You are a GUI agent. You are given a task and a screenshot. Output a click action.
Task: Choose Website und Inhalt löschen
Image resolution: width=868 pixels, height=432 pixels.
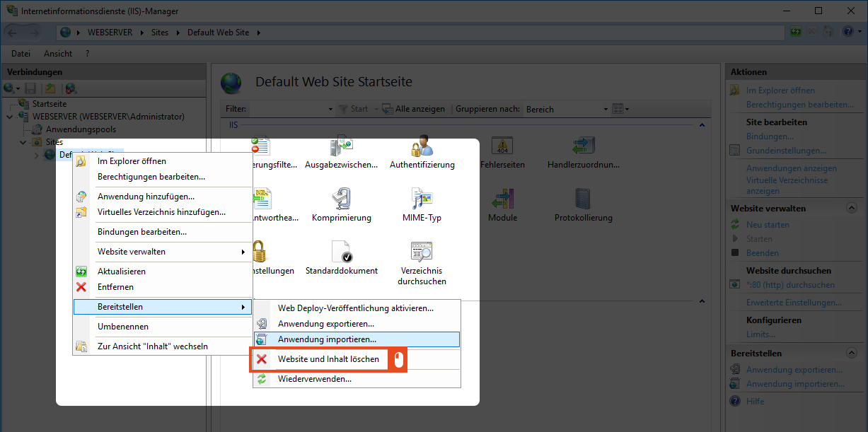tap(328, 359)
